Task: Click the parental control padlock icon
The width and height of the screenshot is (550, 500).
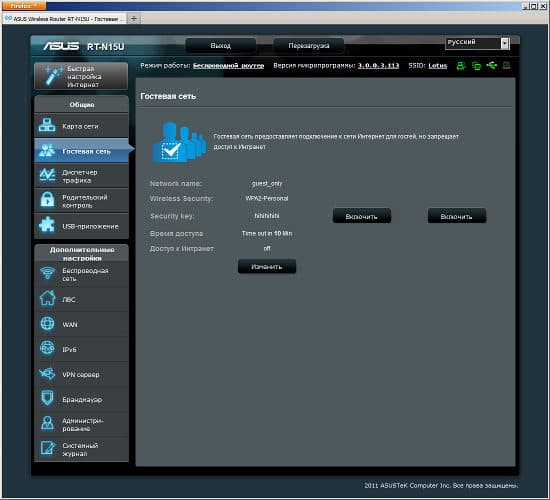Action: tap(47, 200)
